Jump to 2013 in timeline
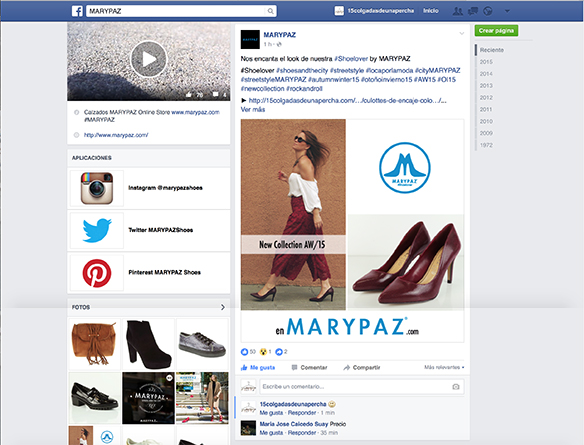This screenshot has width=584, height=445. tap(486, 86)
